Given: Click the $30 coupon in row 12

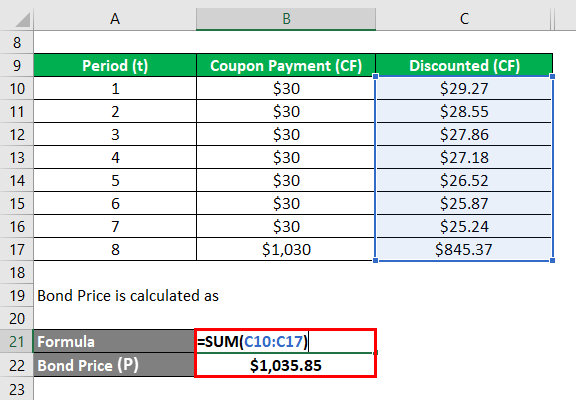Looking at the screenshot, I should (x=286, y=134).
